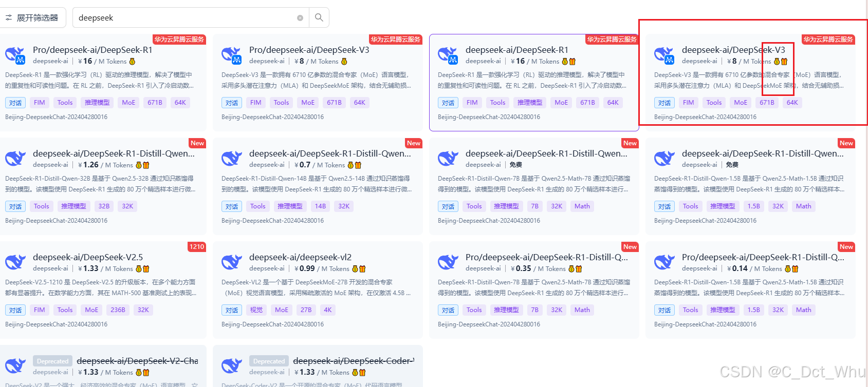Click the whale logo on the DeepSeek-V2.5 card
This screenshot has width=868, height=387.
tap(15, 262)
